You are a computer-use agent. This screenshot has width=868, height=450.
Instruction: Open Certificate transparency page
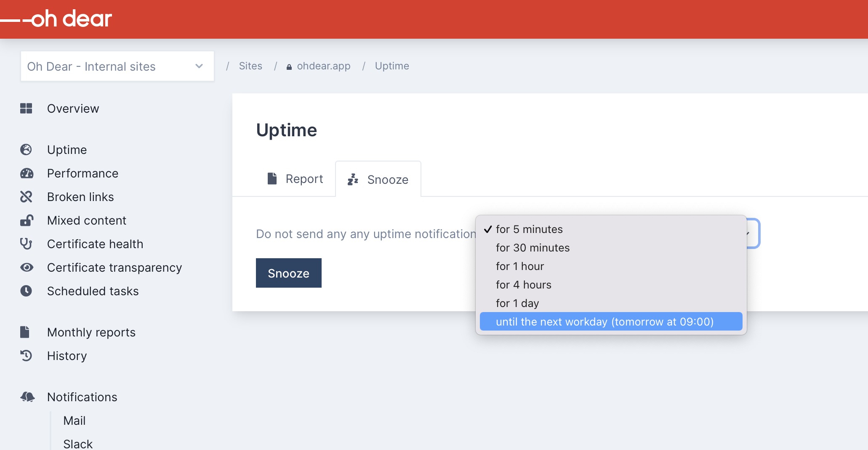click(x=114, y=267)
